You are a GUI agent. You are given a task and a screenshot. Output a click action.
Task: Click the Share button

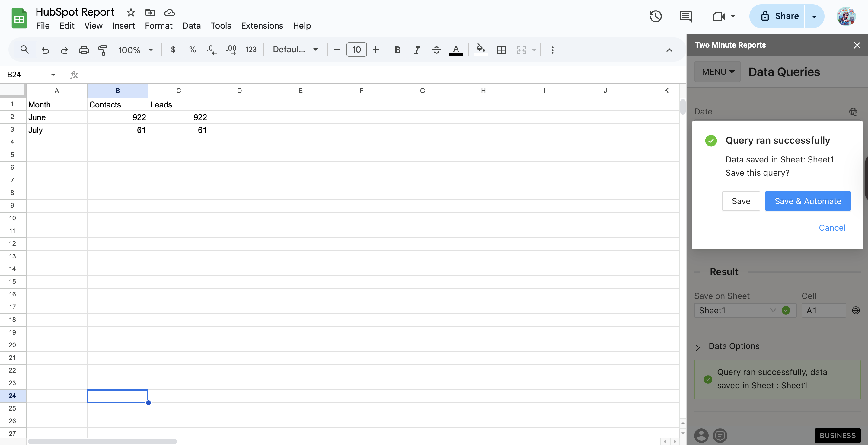coord(778,16)
